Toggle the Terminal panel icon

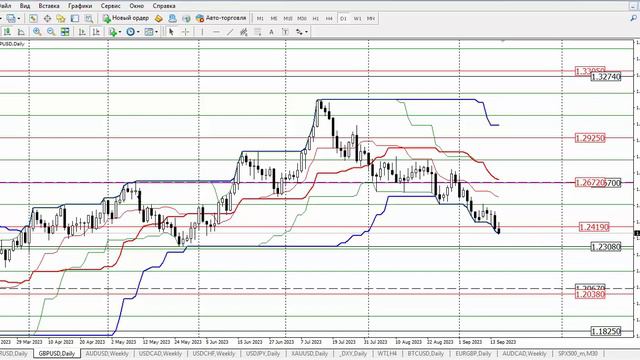click(75, 18)
